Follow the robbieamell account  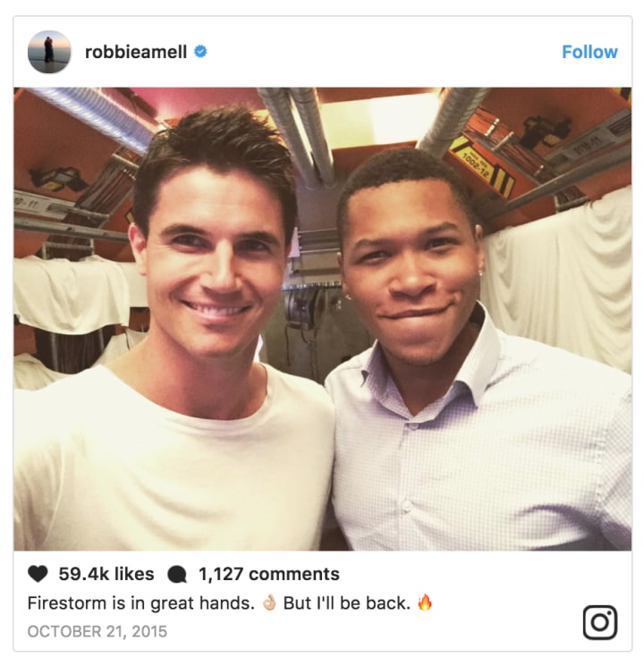click(589, 52)
